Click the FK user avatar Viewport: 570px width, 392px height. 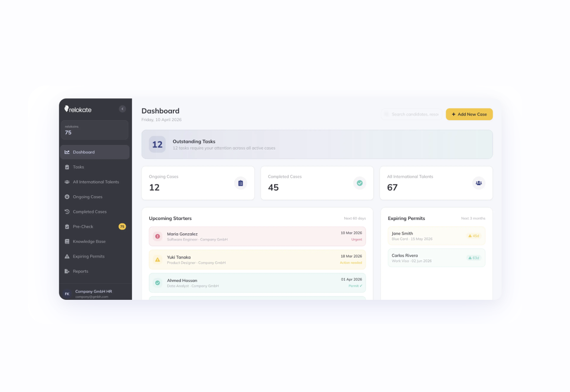coord(67,294)
